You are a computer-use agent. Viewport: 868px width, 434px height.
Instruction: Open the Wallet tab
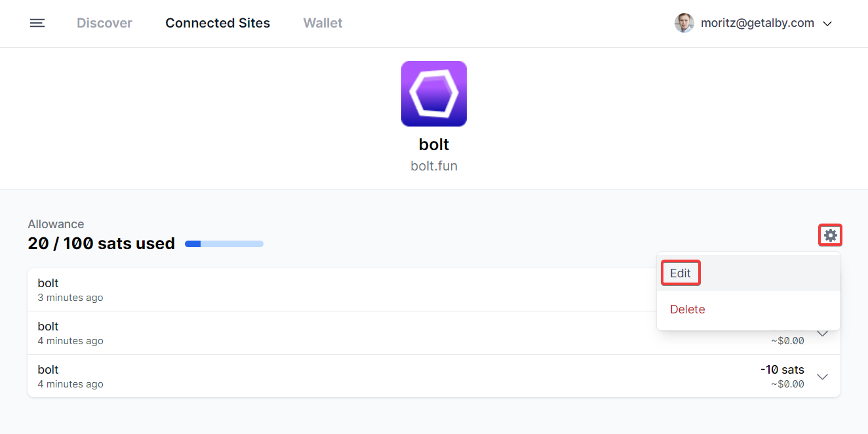click(x=323, y=24)
